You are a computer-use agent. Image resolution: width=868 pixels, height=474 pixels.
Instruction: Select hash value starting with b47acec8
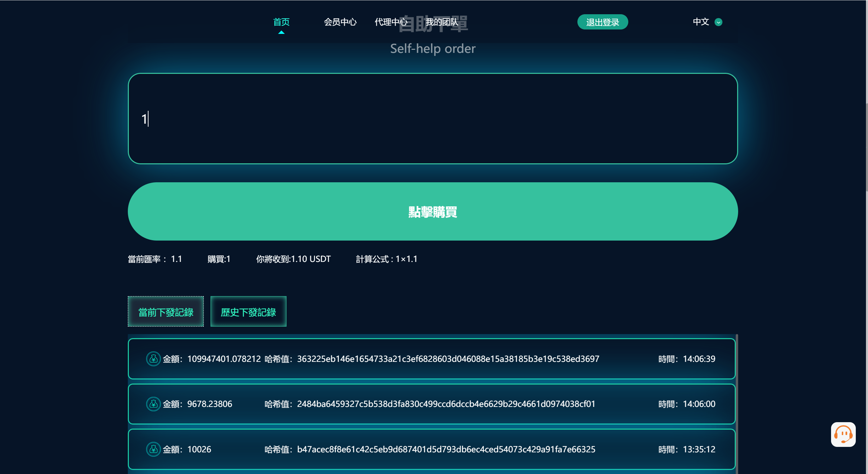click(446, 449)
